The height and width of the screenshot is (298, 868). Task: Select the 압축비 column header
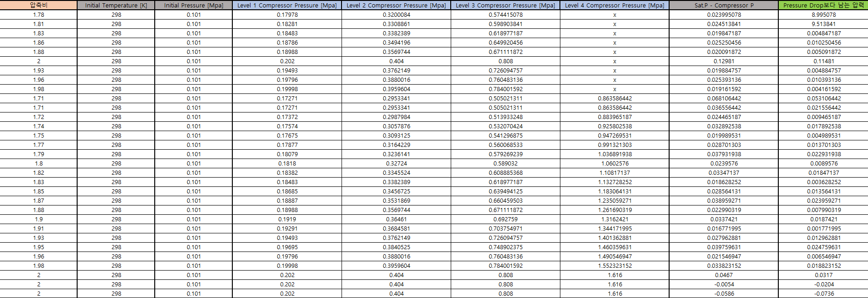(39, 5)
